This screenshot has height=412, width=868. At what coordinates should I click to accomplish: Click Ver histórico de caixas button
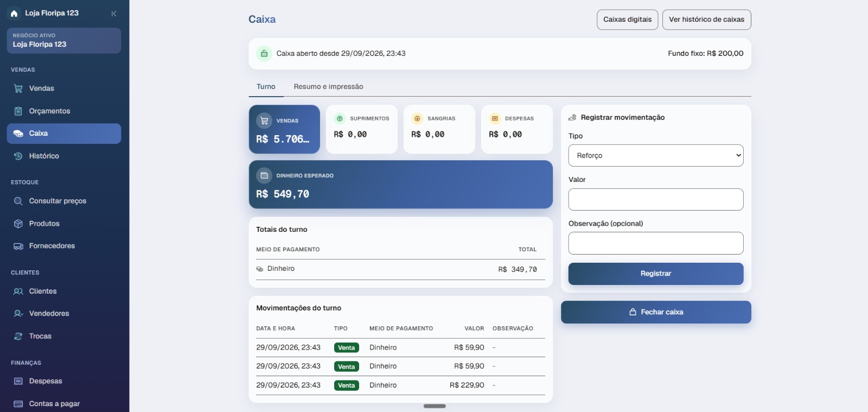pyautogui.click(x=707, y=20)
